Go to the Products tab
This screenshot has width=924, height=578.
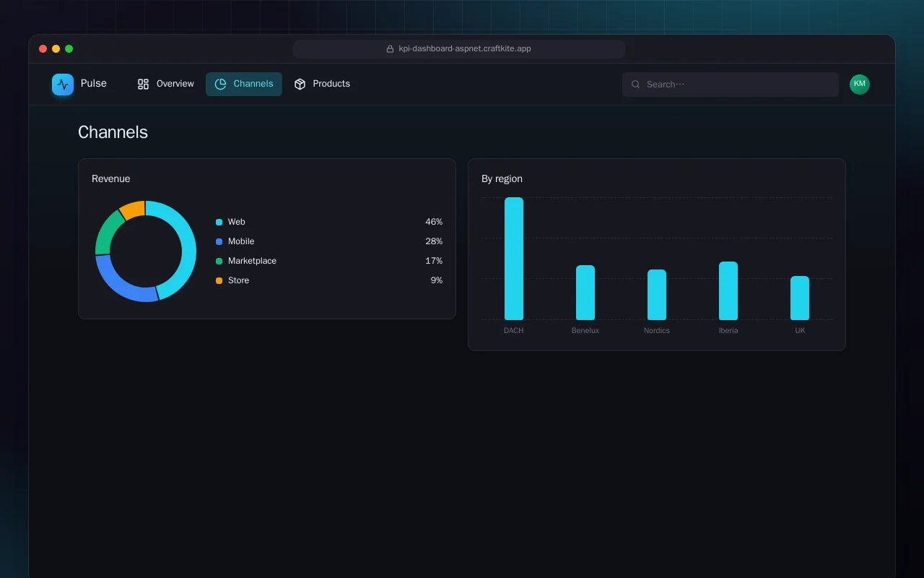pos(322,84)
